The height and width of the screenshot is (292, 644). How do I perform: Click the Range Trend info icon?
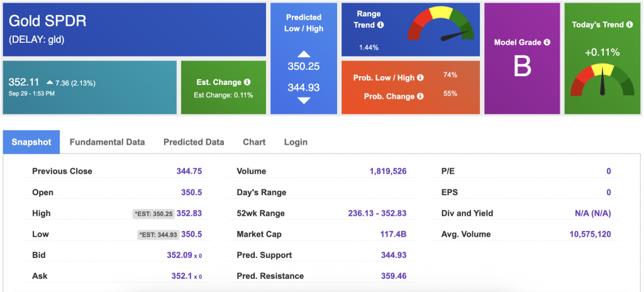[x=380, y=25]
